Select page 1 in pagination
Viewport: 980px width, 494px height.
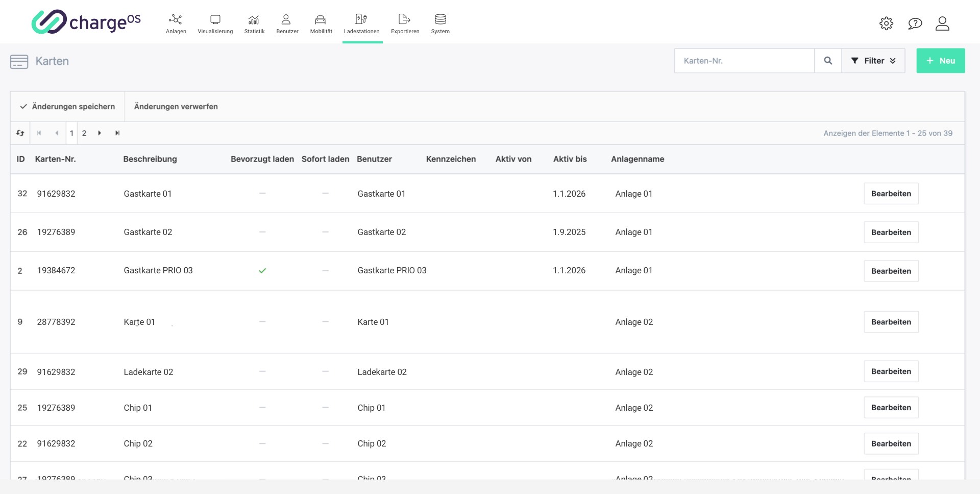(x=71, y=133)
